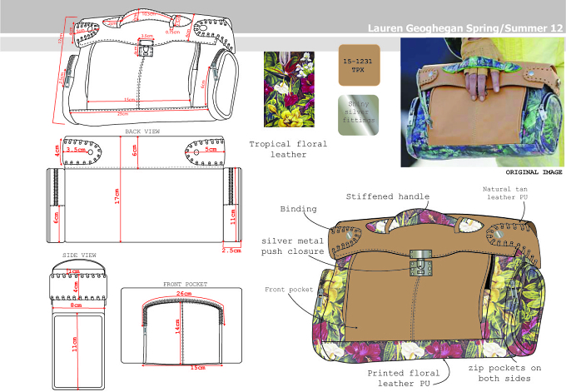Click the silver metal push closure label

(292, 246)
